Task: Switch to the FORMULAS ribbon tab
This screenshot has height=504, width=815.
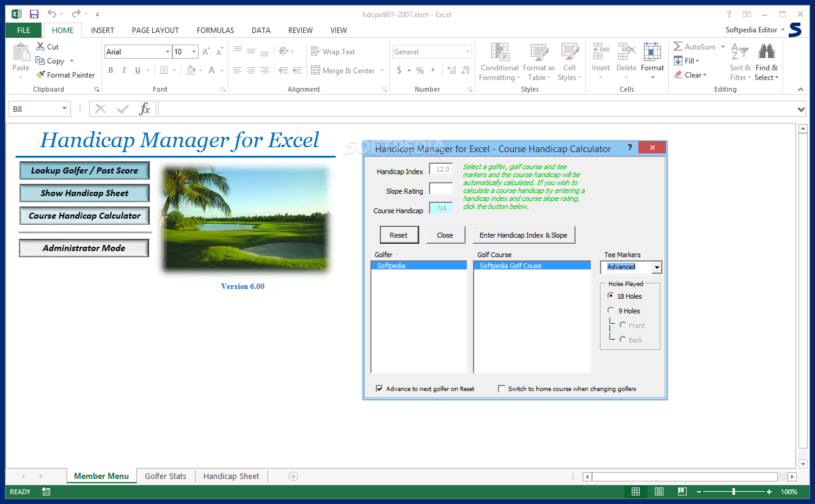Action: [x=215, y=30]
